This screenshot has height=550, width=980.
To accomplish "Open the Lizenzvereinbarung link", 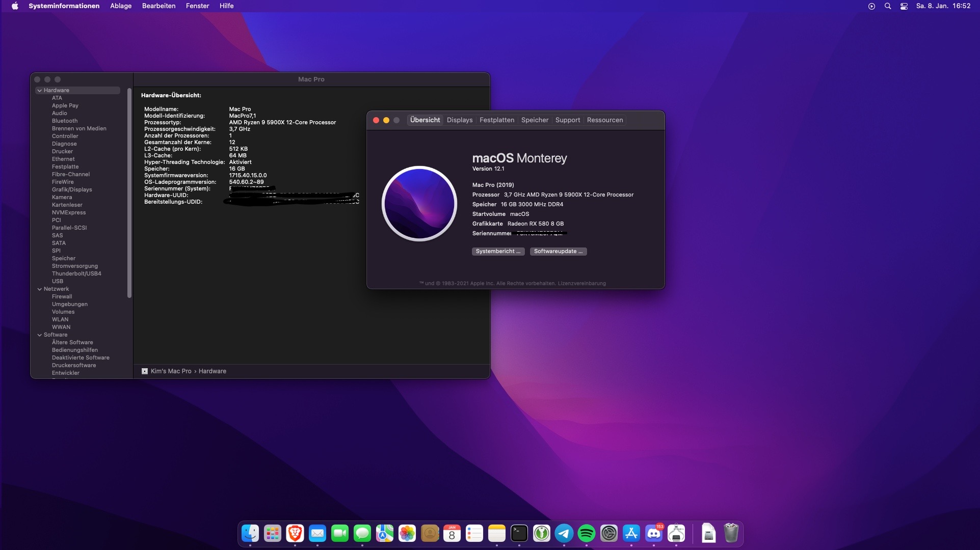I will point(581,284).
